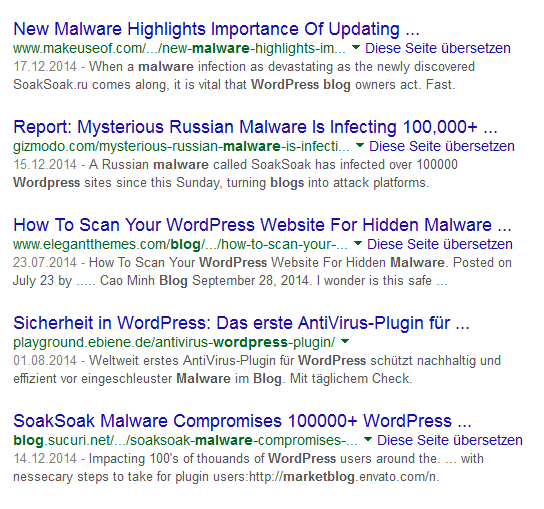Expand dropdown arrow next to elegantthemes.com URL
This screenshot has width=544, height=509.
pos(358,244)
